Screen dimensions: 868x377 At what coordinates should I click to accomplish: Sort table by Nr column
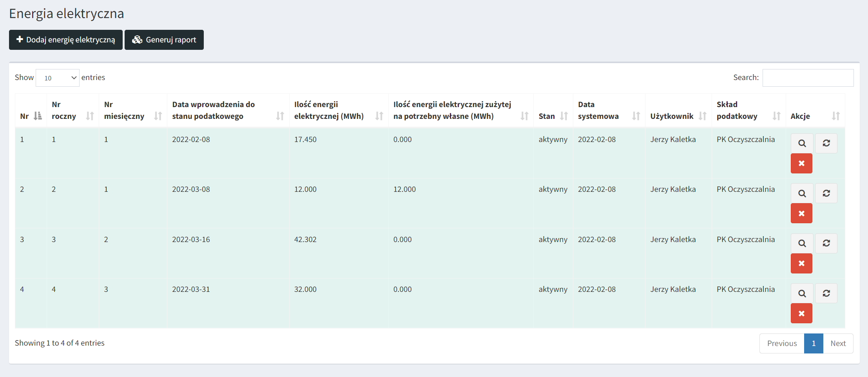tap(31, 116)
